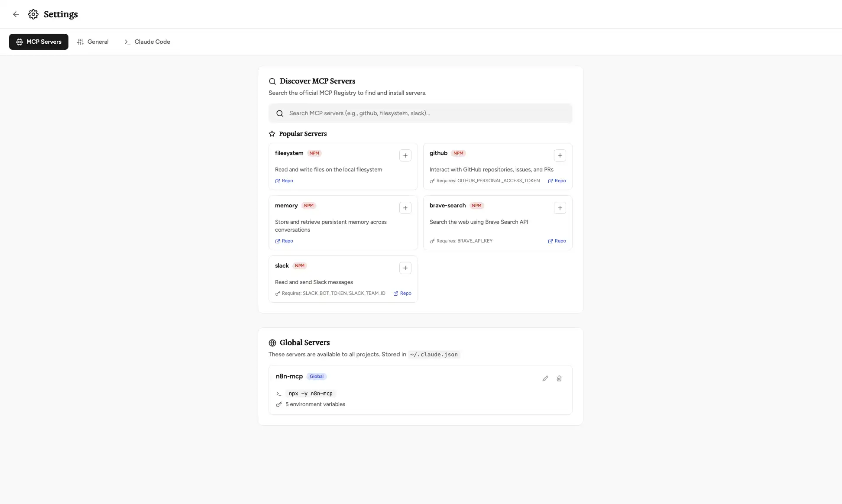Image resolution: width=842 pixels, height=504 pixels.
Task: Add the slack server with plus button
Action: click(405, 268)
